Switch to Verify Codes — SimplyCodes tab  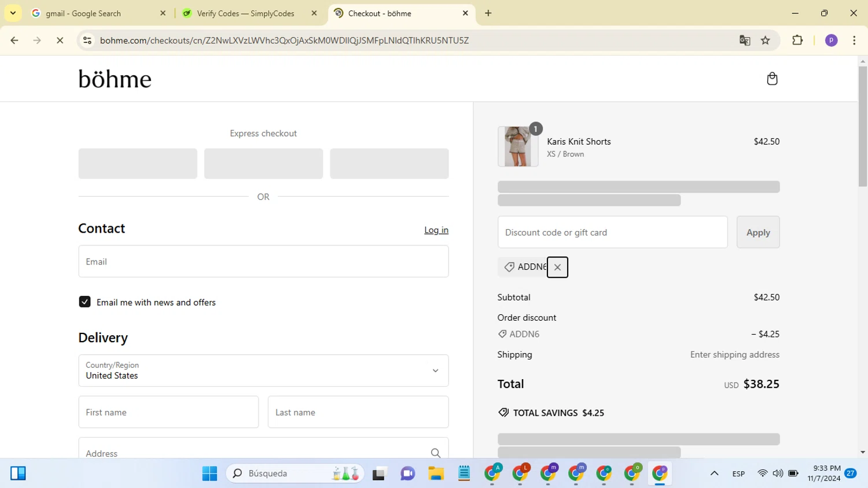(x=250, y=13)
